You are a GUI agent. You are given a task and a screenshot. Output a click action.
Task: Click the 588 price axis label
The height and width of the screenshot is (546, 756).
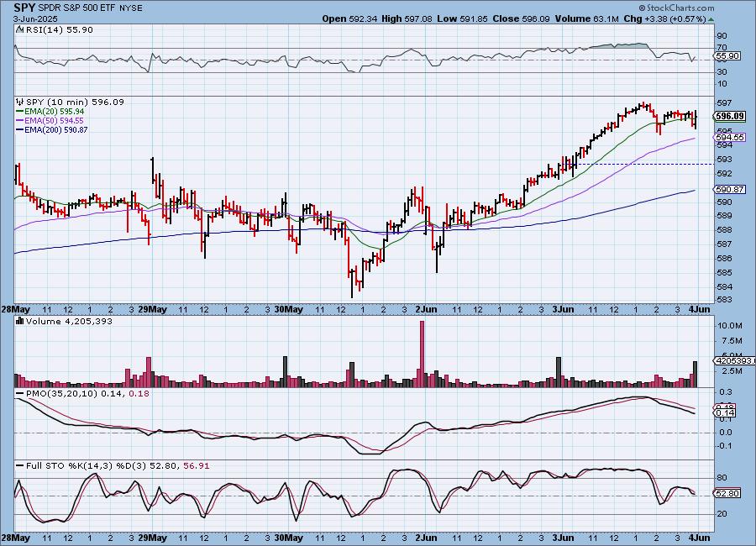(x=724, y=230)
